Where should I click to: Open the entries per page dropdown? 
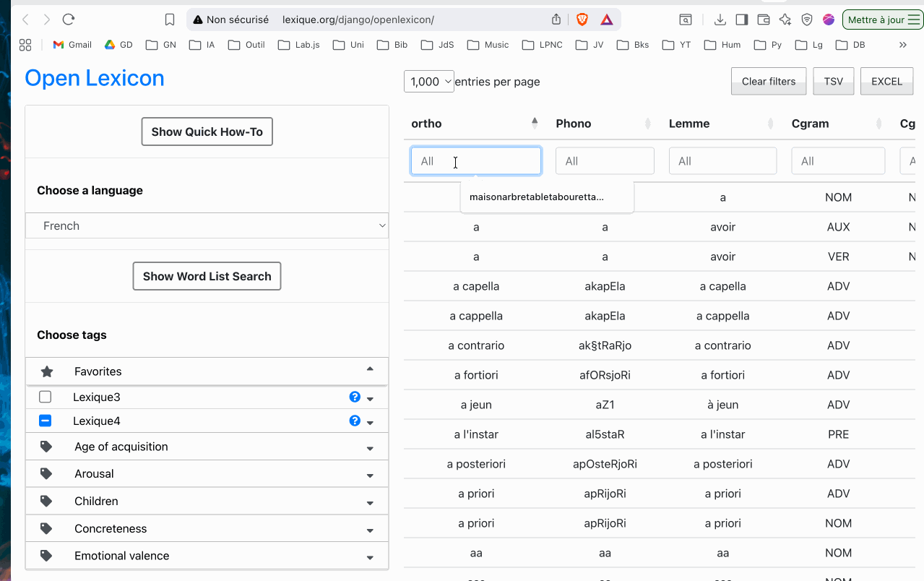coord(429,82)
